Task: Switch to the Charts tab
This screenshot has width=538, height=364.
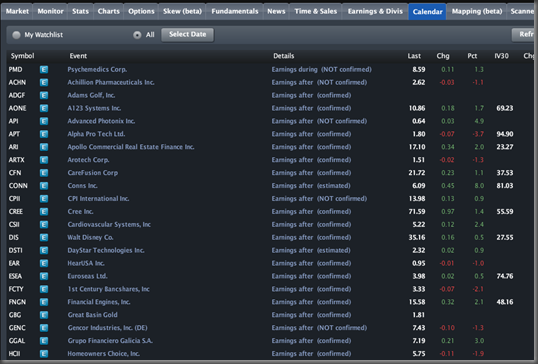Action: pos(108,11)
